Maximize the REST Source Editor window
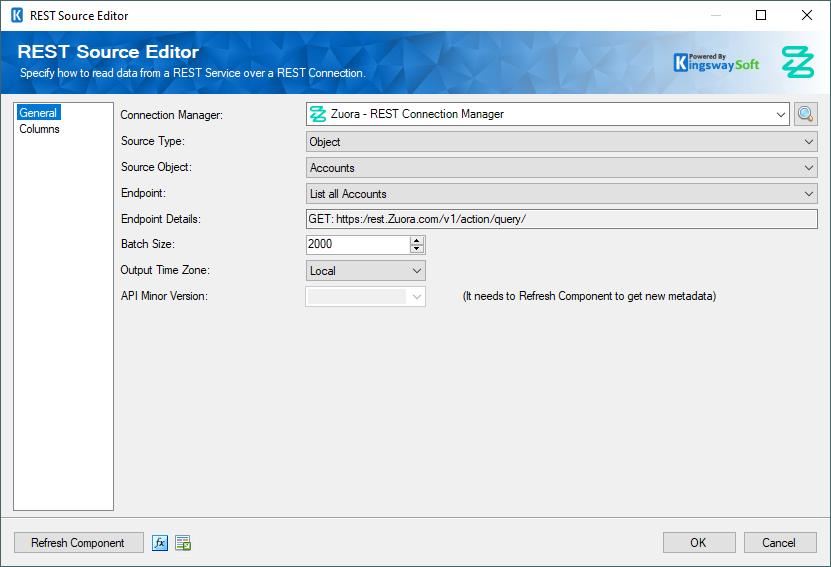The height and width of the screenshot is (567, 831). [761, 15]
